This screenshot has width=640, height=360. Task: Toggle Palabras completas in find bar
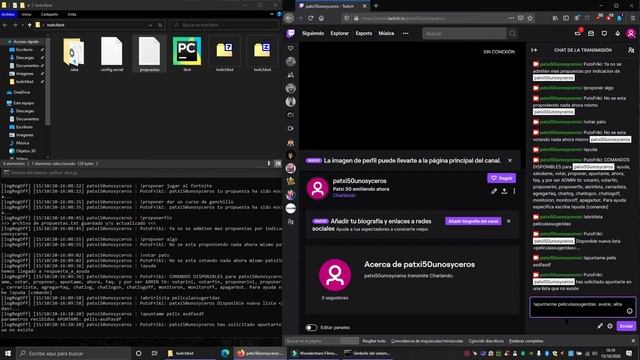(526, 341)
